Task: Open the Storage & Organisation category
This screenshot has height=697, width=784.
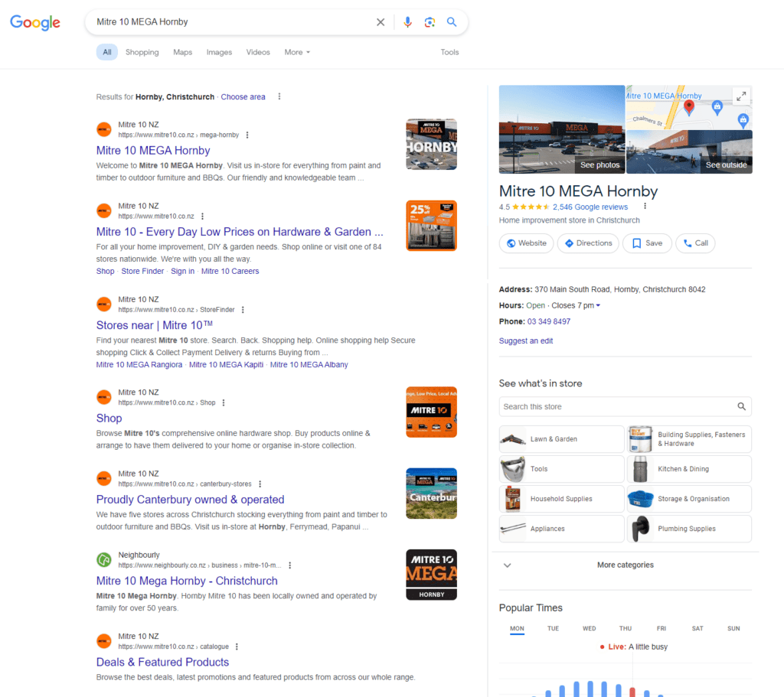Action: 690,499
